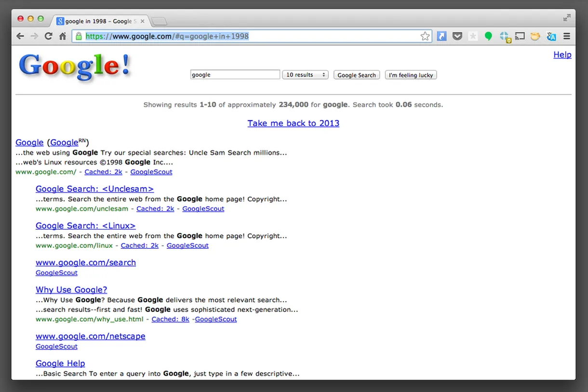This screenshot has height=392, width=588.
Task: Click the pufferfish extension icon
Action: (x=535, y=36)
